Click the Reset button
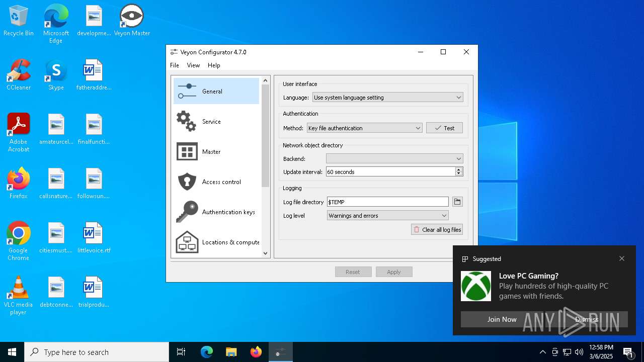Image resolution: width=644 pixels, height=362 pixels. click(x=353, y=272)
